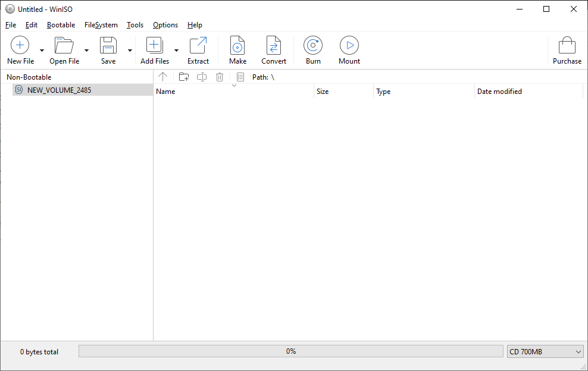The width and height of the screenshot is (588, 371).
Task: Open the Help menu
Action: 195,25
